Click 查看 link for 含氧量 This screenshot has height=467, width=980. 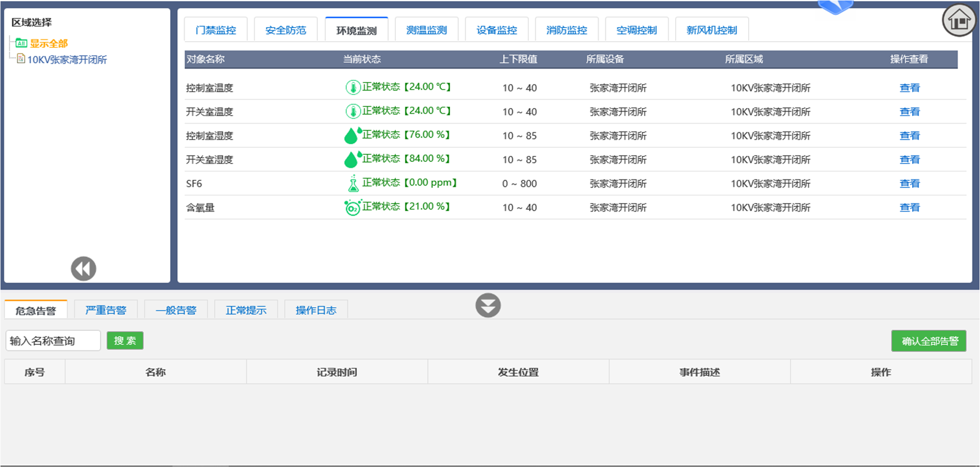(x=910, y=207)
